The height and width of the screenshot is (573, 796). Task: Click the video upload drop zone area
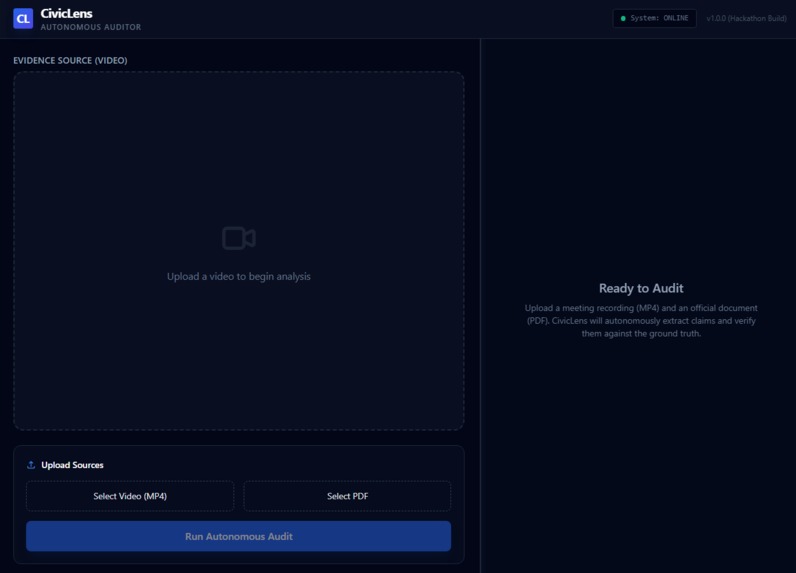(239, 251)
